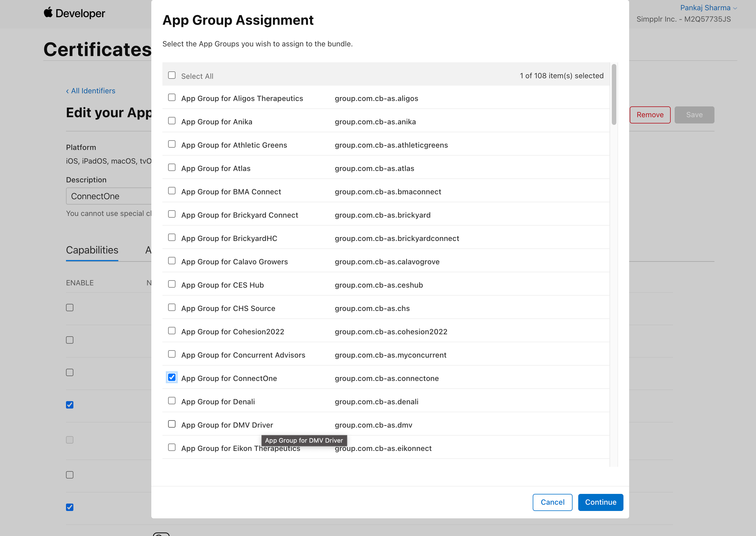756x536 pixels.
Task: Open the Pankaj Sharma account dropdown
Action: point(709,8)
